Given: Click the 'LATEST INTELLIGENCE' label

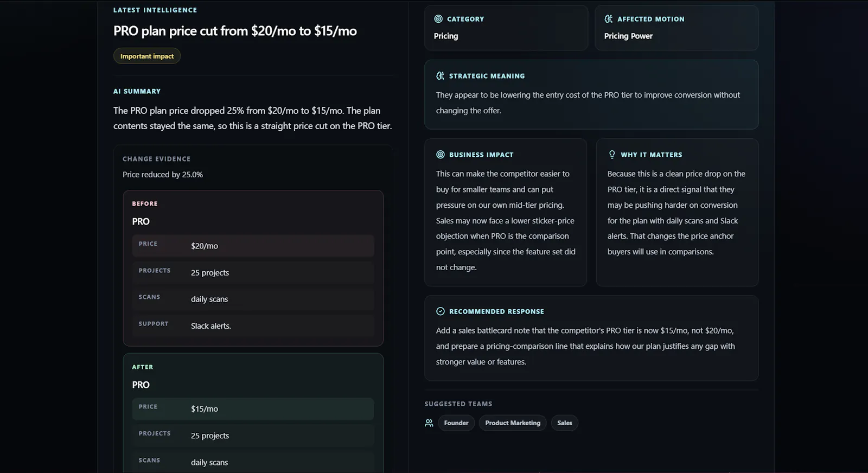Looking at the screenshot, I should point(155,10).
